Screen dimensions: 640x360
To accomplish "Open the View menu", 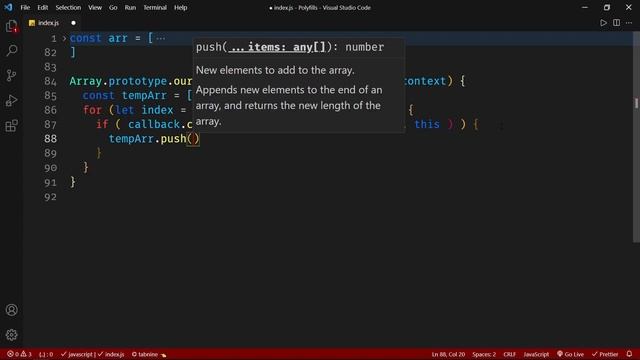I will [x=95, y=7].
